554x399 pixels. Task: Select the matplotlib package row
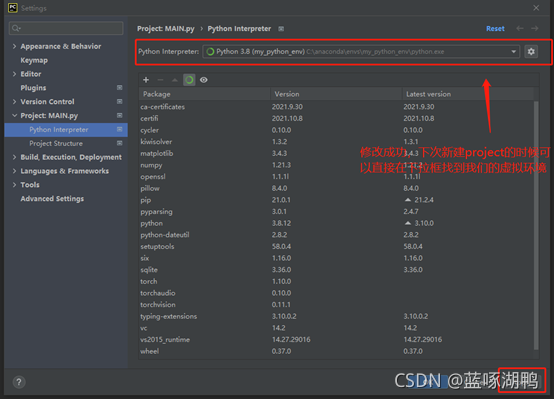[336, 153]
